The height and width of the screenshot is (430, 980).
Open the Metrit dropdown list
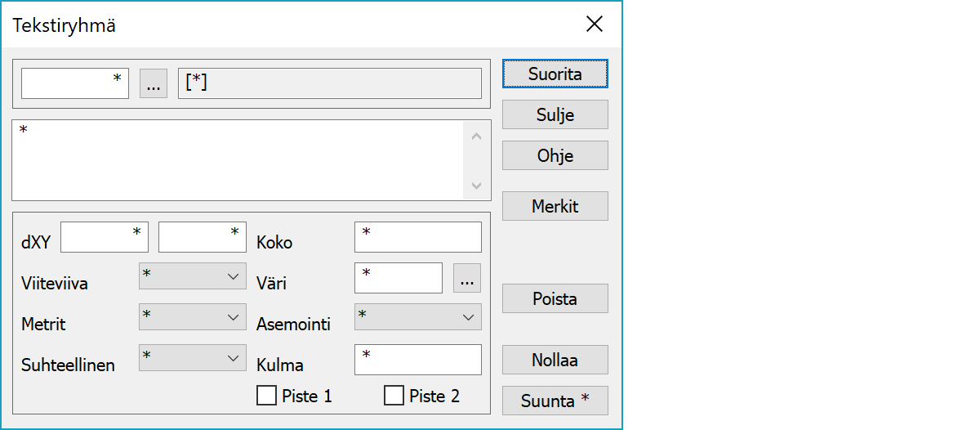[x=193, y=317]
